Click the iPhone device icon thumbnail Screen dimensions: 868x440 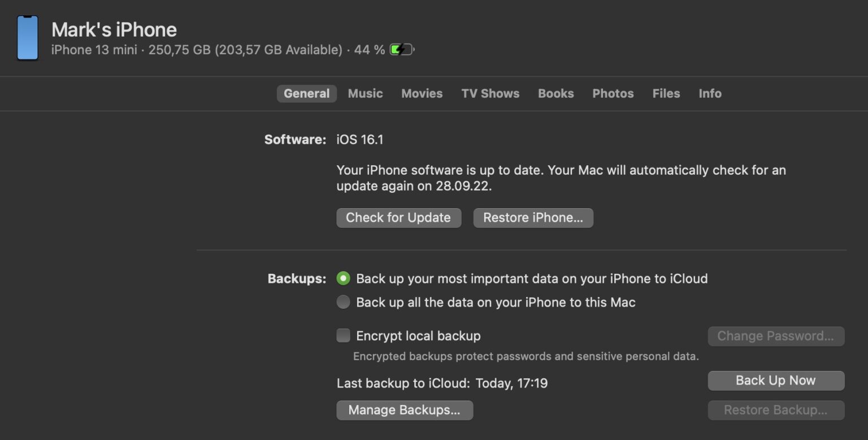[27, 38]
